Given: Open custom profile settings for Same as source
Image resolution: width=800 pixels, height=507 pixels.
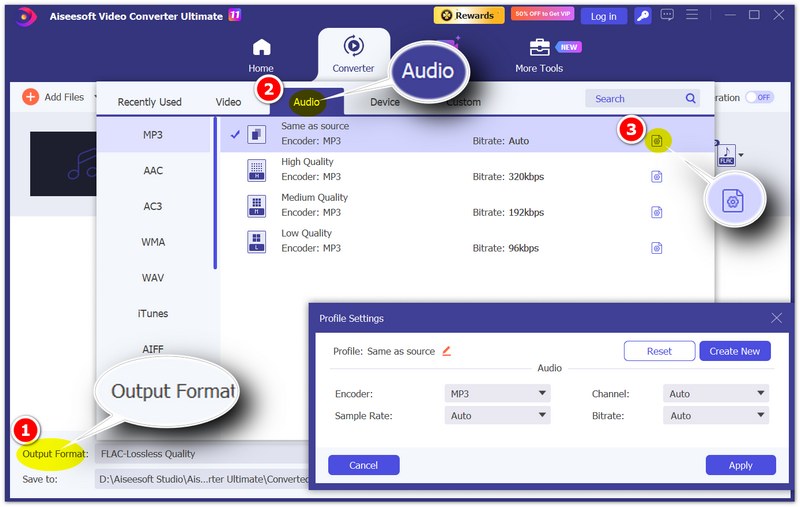Looking at the screenshot, I should pos(657,141).
